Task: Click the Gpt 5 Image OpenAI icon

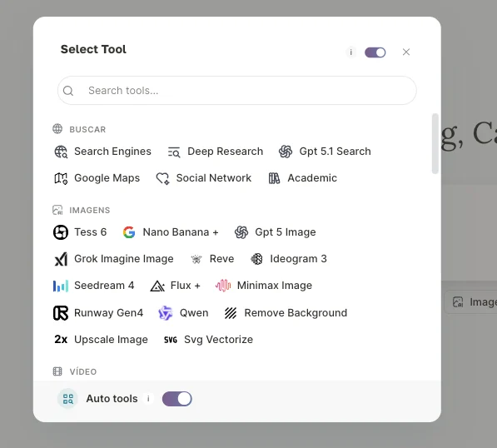Action: coord(241,232)
